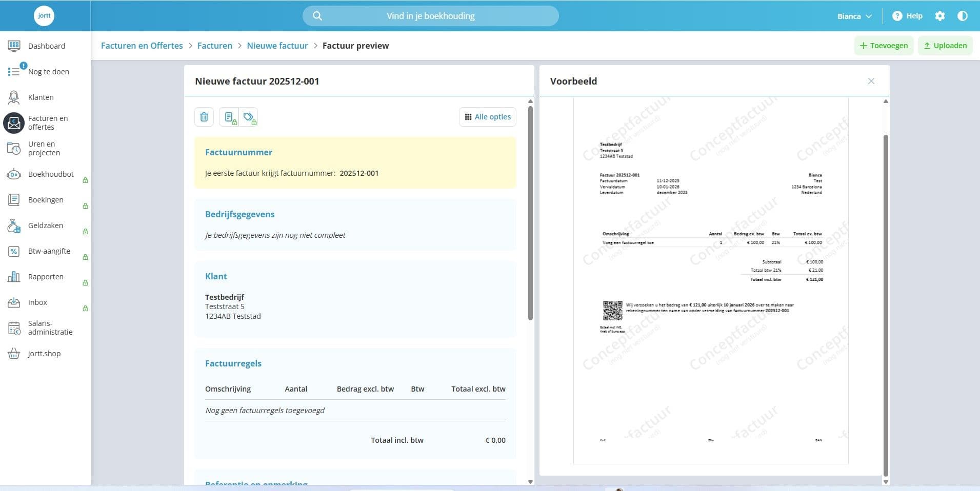Delete the invoice with the trash icon
This screenshot has width=980, height=491.
pyautogui.click(x=204, y=116)
